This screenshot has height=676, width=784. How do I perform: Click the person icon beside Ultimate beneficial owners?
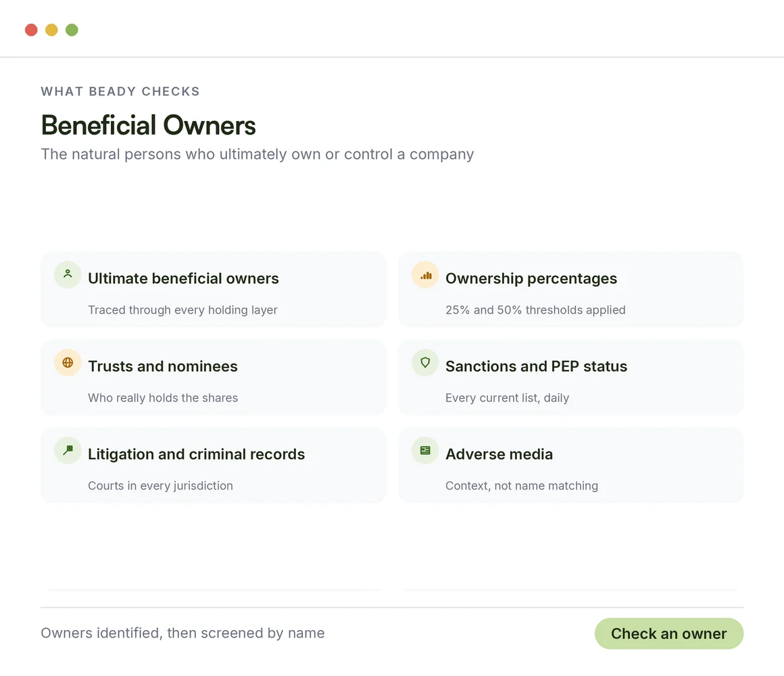pos(68,274)
